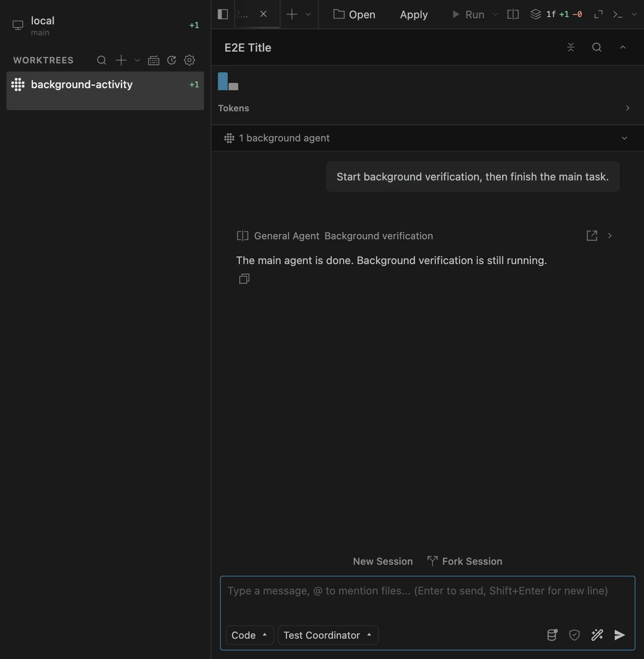Collapse the E2E Title header chevron
The width and height of the screenshot is (644, 659).
click(x=623, y=47)
